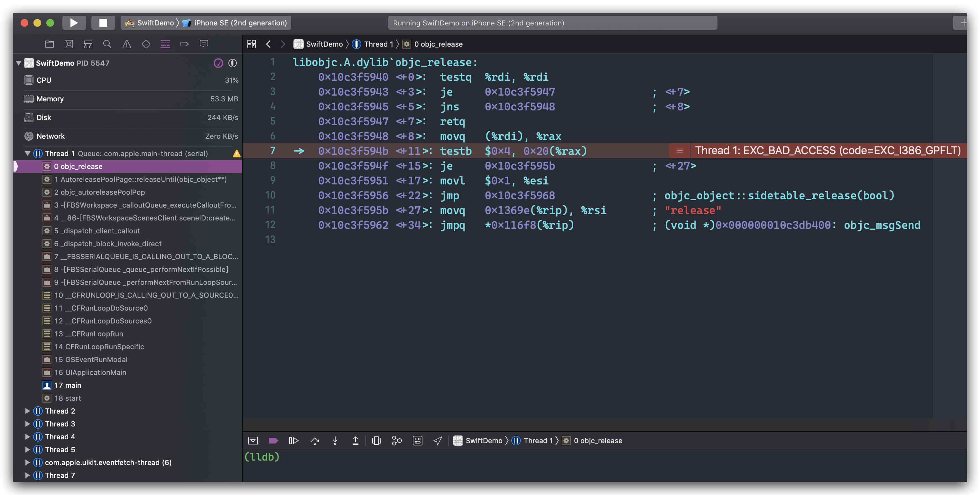This screenshot has width=980, height=495.
Task: Expand Thread 5
Action: click(x=27, y=450)
